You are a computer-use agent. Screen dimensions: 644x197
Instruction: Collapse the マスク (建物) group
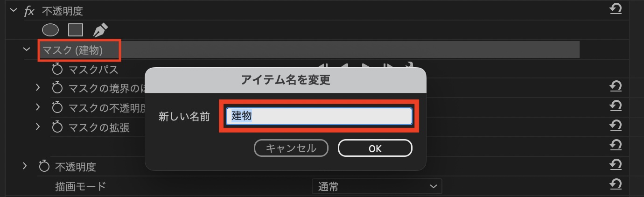(x=26, y=49)
